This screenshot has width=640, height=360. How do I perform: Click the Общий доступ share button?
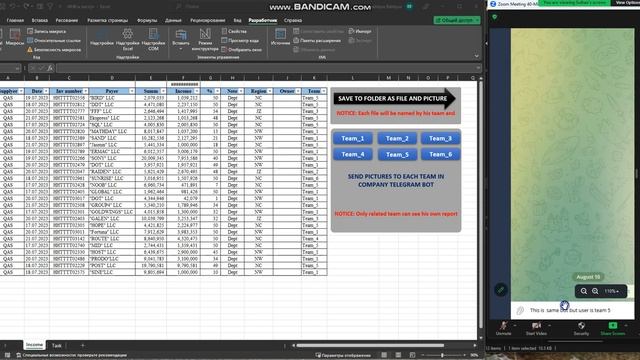[457, 20]
